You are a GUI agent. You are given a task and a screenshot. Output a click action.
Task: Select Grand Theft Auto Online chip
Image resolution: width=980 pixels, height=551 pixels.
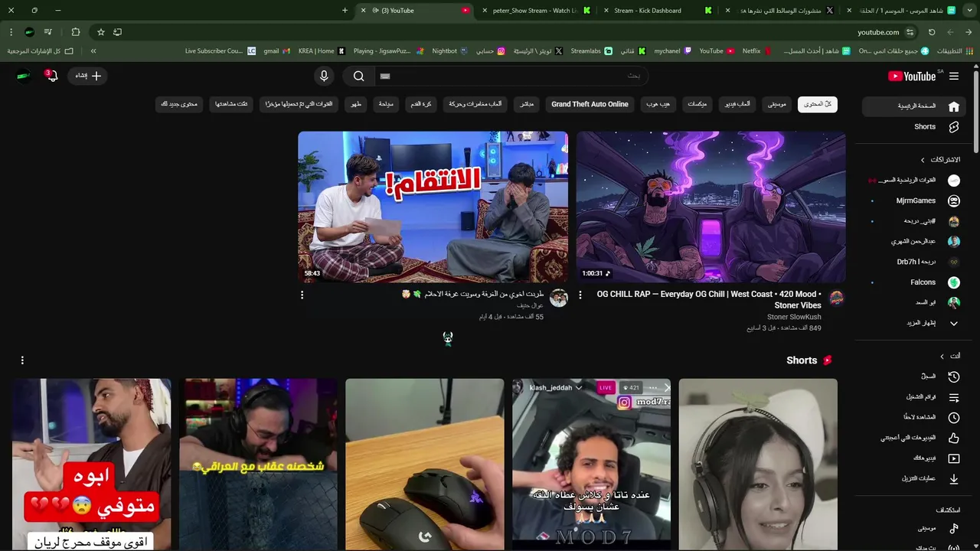[590, 104]
